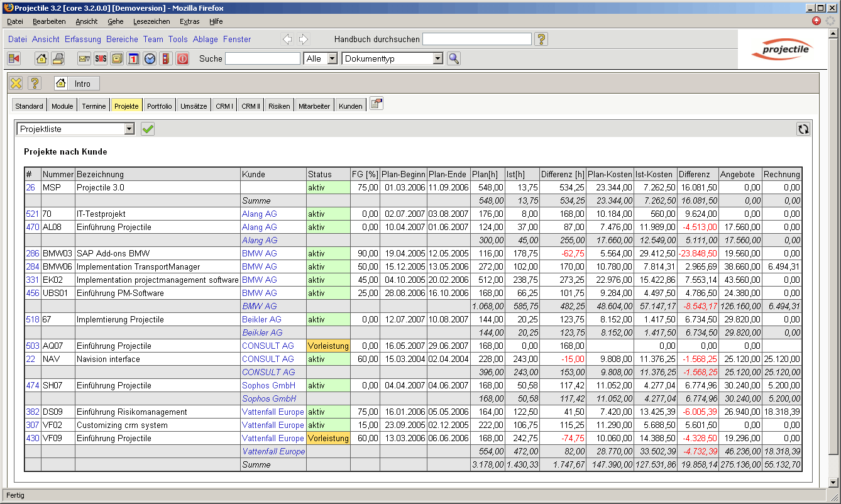Click the magnifying glass search button

tap(453, 58)
